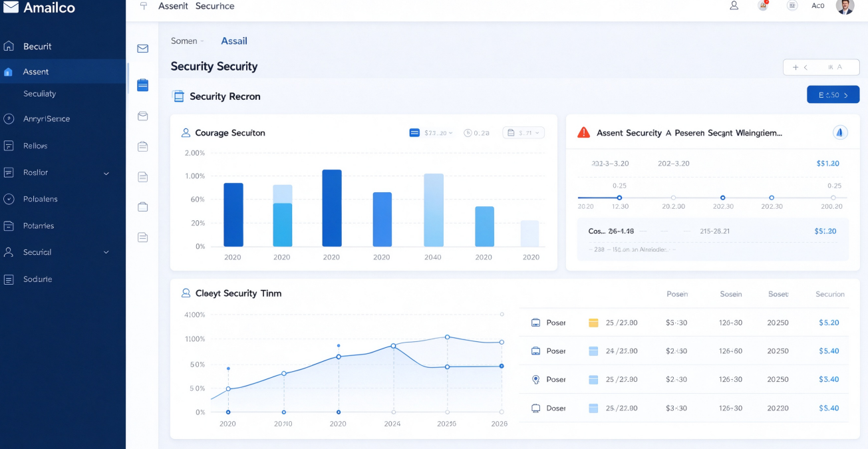This screenshot has width=868, height=449.
Task: Click the line chart point above 2024
Action: (393, 346)
